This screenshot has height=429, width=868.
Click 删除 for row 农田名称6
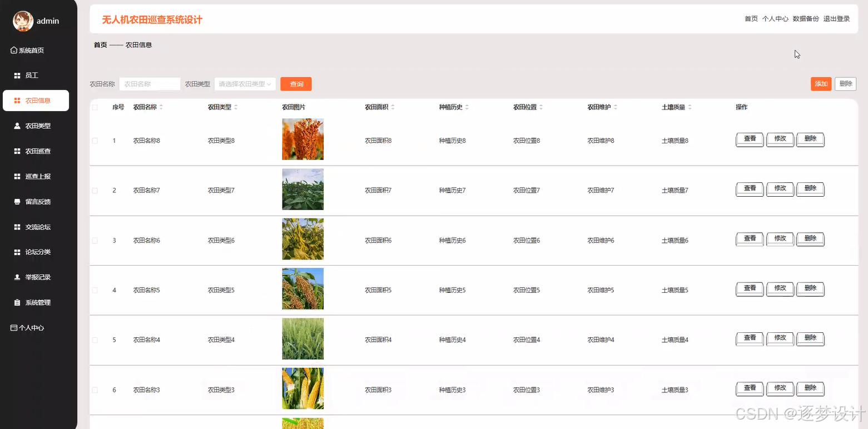(x=811, y=239)
